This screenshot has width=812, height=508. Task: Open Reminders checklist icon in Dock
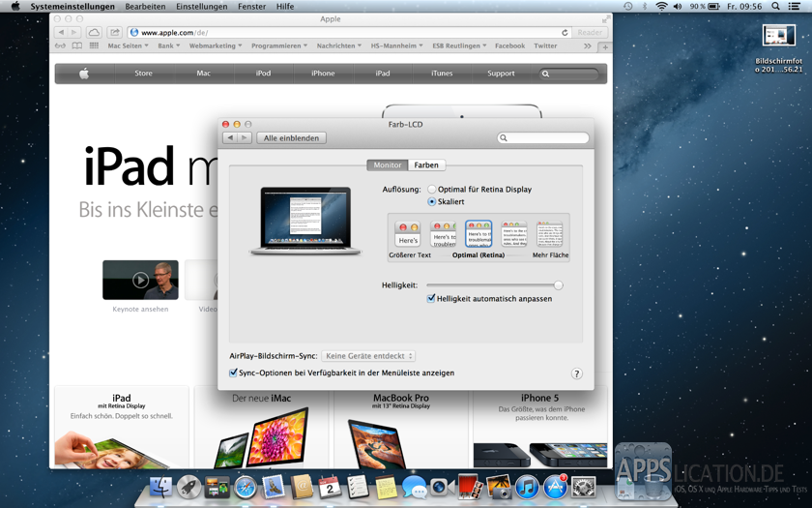358,488
